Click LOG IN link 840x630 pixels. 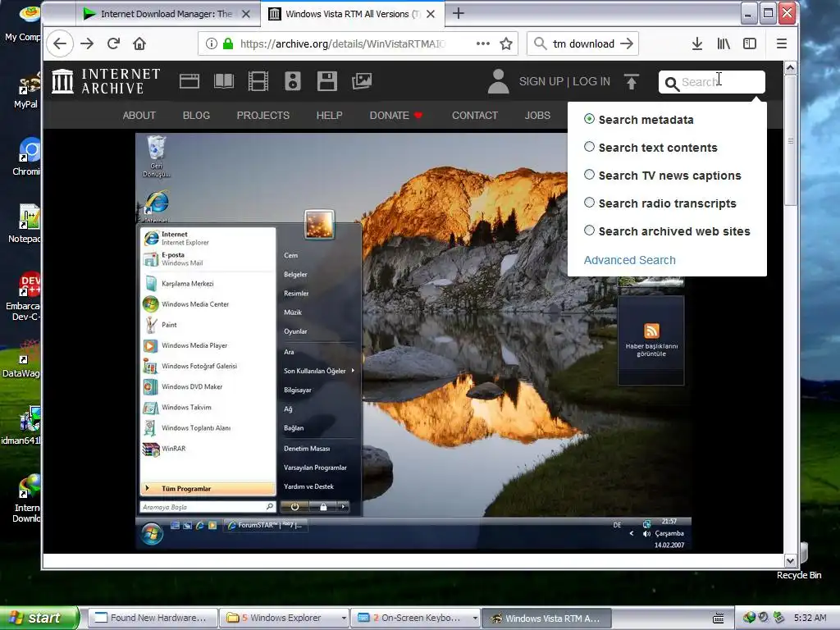[591, 81]
